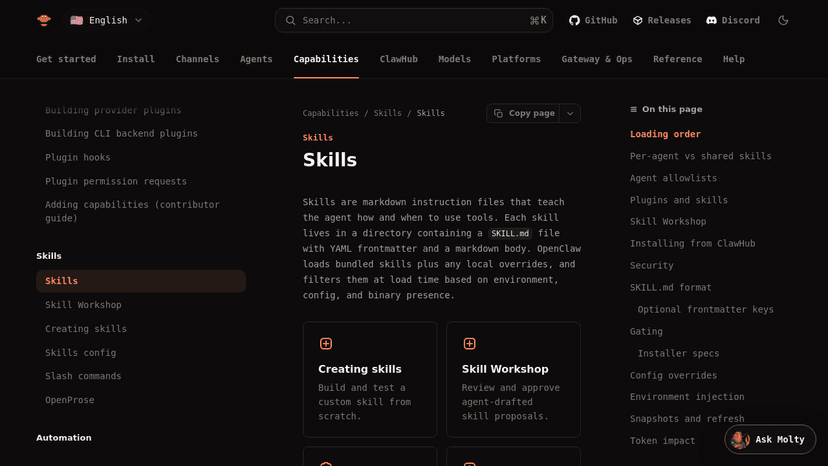The width and height of the screenshot is (828, 466).
Task: Click the Copy page button
Action: pyautogui.click(x=523, y=113)
